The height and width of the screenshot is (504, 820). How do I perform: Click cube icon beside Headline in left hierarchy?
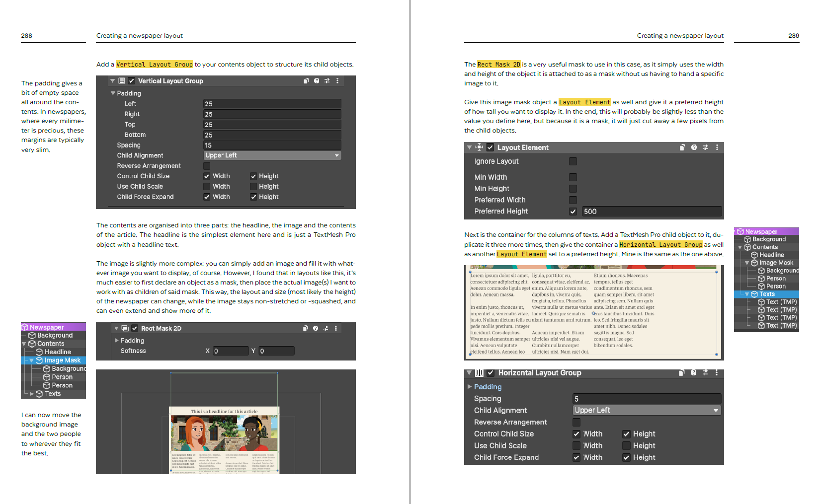click(39, 352)
